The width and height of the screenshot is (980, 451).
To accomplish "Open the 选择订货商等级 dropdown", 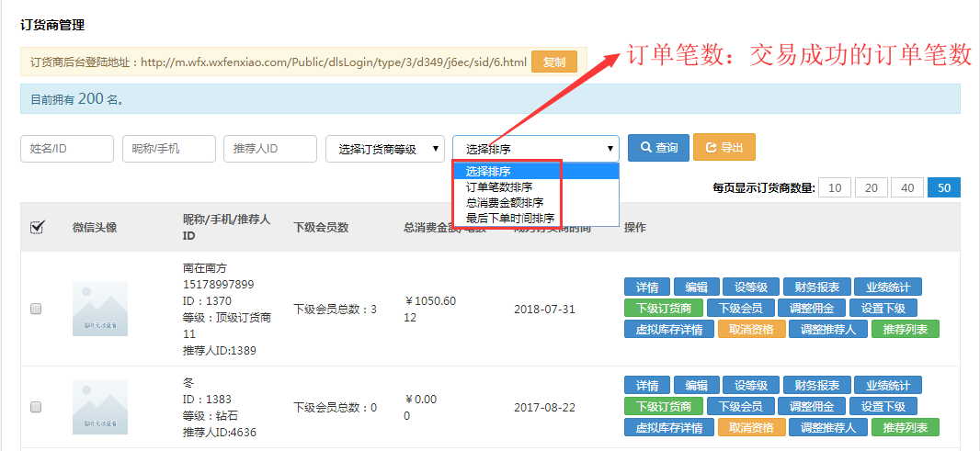I will click(x=385, y=149).
